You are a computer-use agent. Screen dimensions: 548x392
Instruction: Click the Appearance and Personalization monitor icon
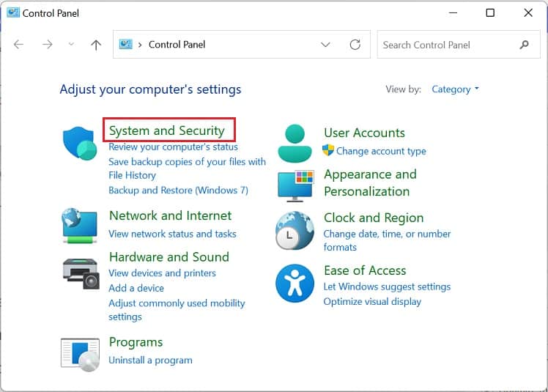296,186
